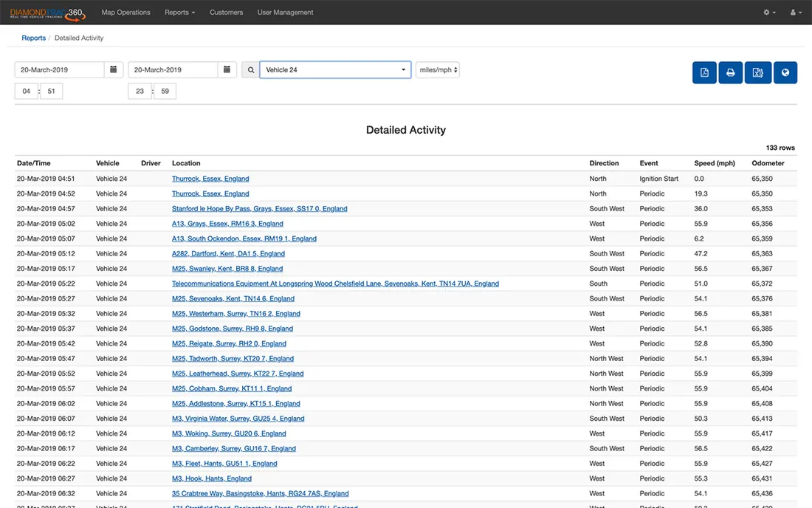The height and width of the screenshot is (508, 812).
Task: Select the start hour field 04
Action: pos(27,91)
